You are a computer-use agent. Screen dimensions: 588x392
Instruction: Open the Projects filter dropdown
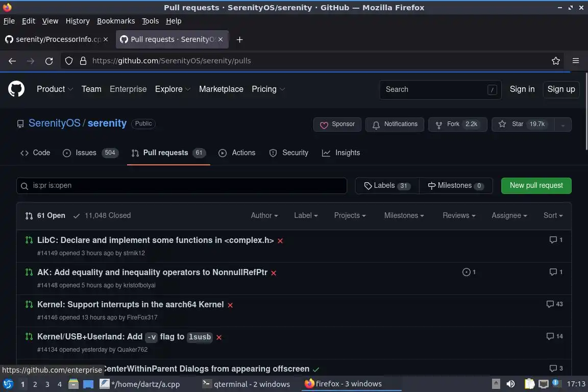click(350, 215)
